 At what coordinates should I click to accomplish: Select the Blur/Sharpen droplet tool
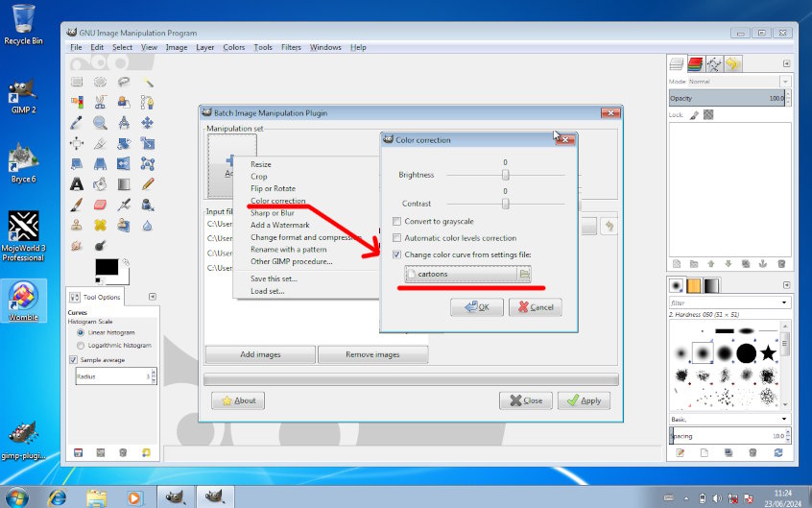tap(148, 225)
